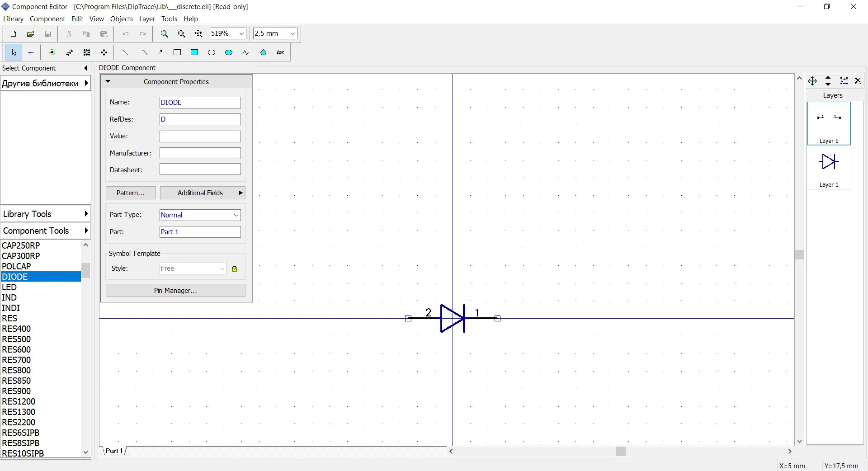Select the Layer 0 thumbnail
Viewport: 868px width, 471px height.
829,123
